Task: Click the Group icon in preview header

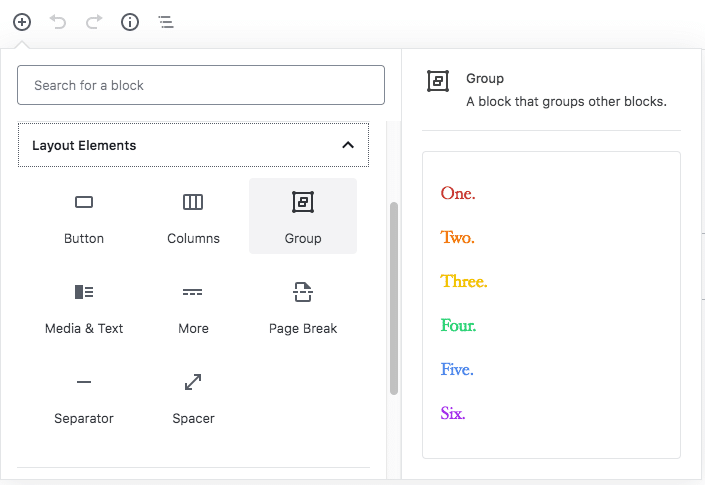Action: pyautogui.click(x=438, y=81)
